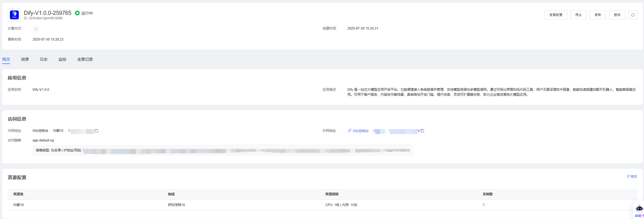The height and width of the screenshot is (219, 644).
Task: Click access policy app-default-sg
Action: [x=43, y=140]
